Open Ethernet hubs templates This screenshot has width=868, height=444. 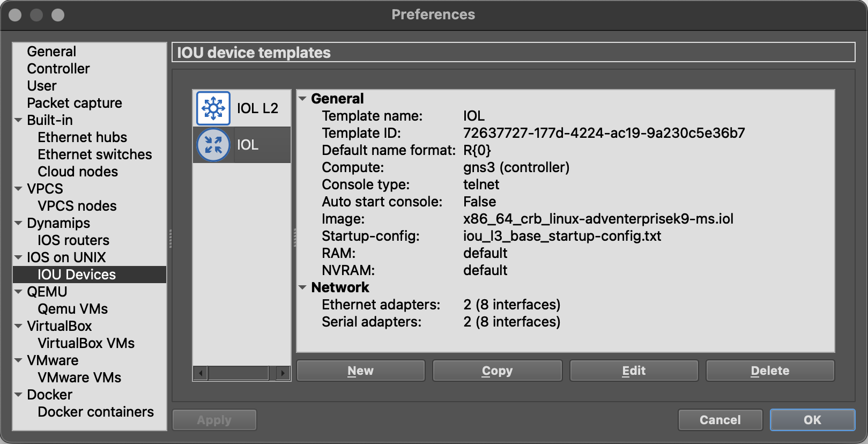pos(83,137)
